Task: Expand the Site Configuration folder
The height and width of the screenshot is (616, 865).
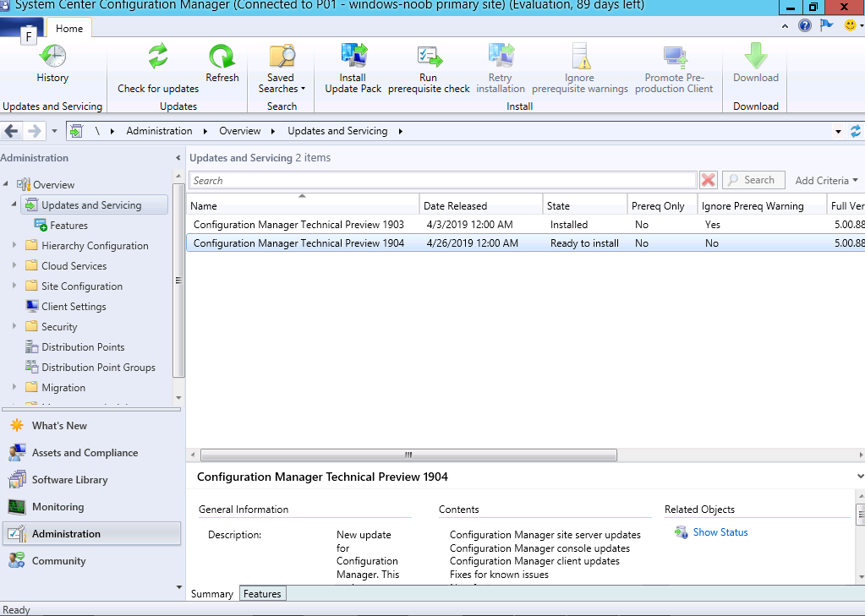Action: click(14, 286)
